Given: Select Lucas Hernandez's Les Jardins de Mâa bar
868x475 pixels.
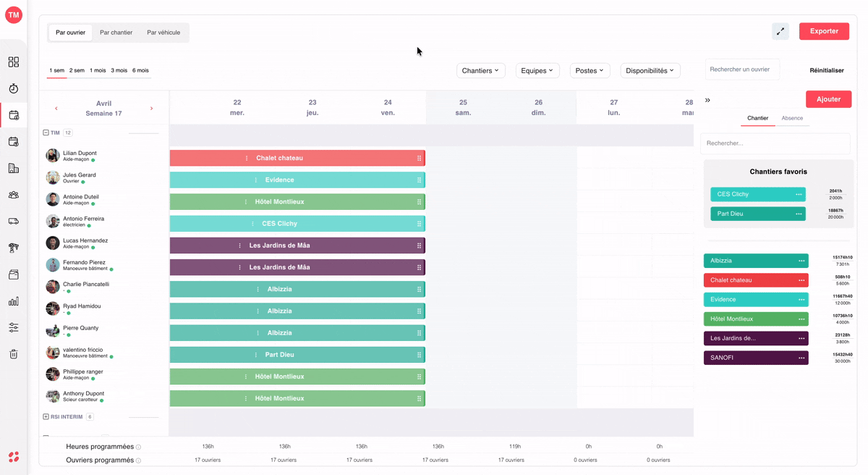Looking at the screenshot, I should click(297, 245).
